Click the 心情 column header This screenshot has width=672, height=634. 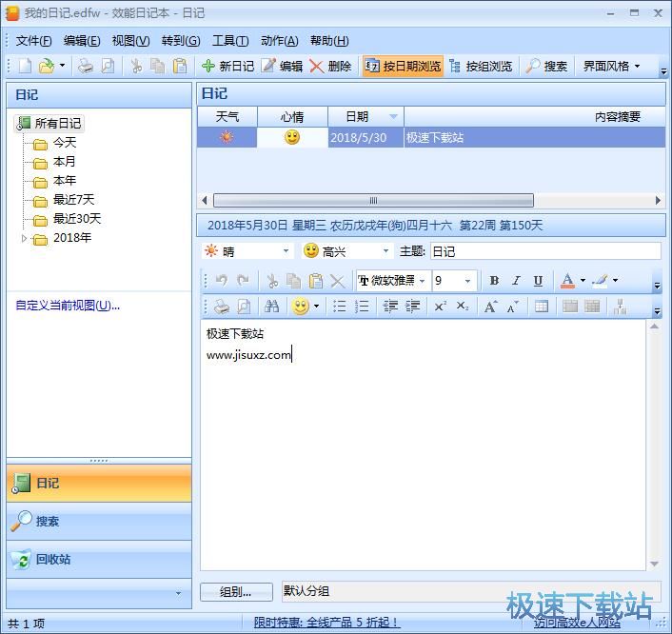pos(292,116)
